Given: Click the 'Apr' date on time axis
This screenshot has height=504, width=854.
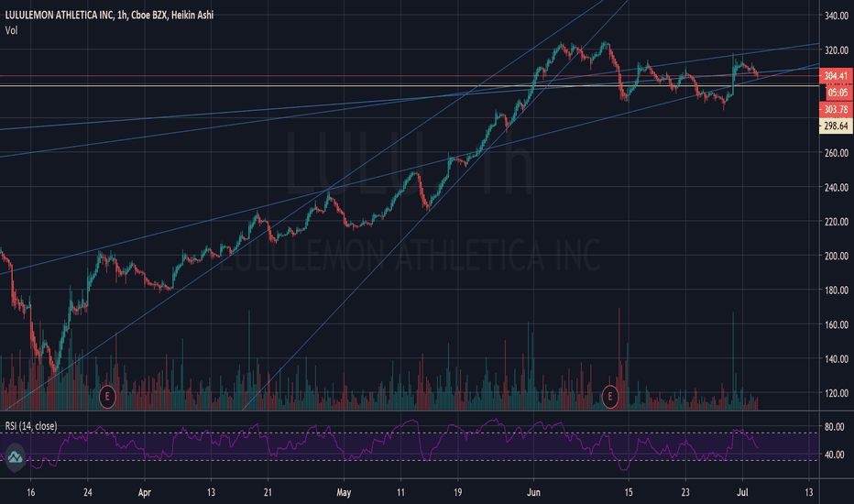Looking at the screenshot, I should click(145, 493).
